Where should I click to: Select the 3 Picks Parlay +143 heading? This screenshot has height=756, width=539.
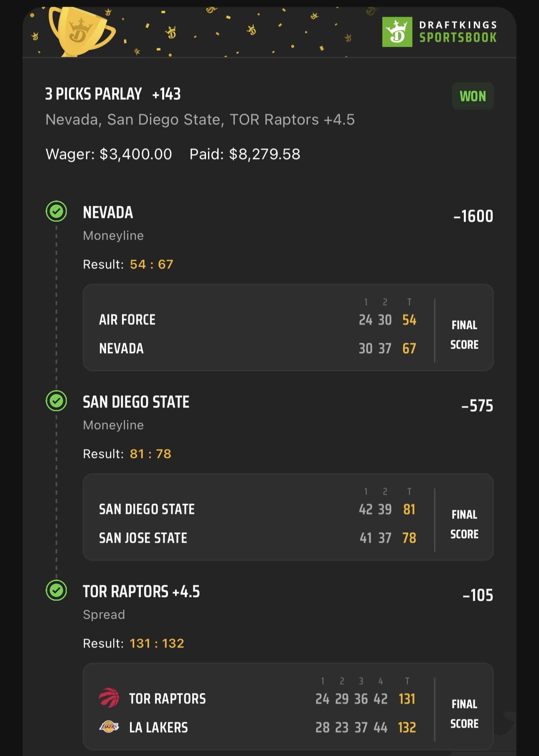point(113,94)
